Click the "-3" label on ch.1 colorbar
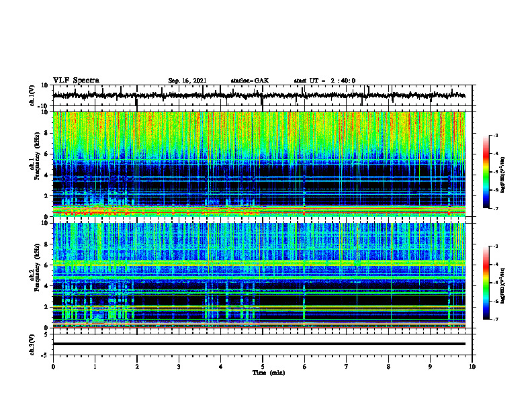Viewport: 532px width, 411px height. point(495,136)
